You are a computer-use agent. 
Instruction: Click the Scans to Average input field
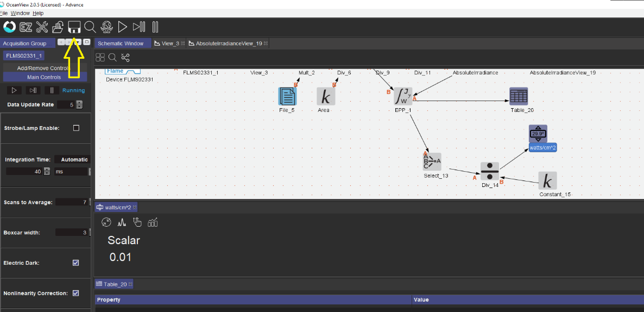point(72,202)
